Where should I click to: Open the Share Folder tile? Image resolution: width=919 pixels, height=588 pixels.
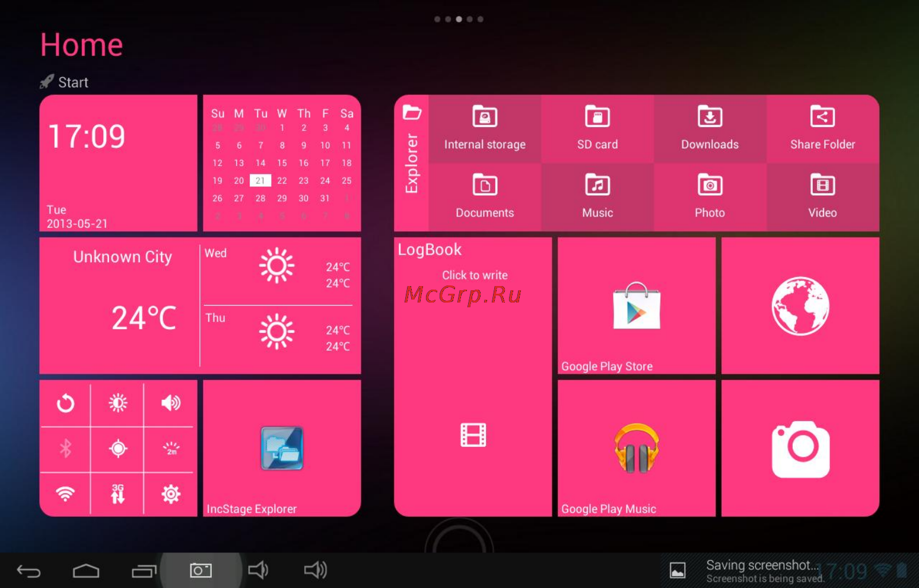pyautogui.click(x=822, y=129)
